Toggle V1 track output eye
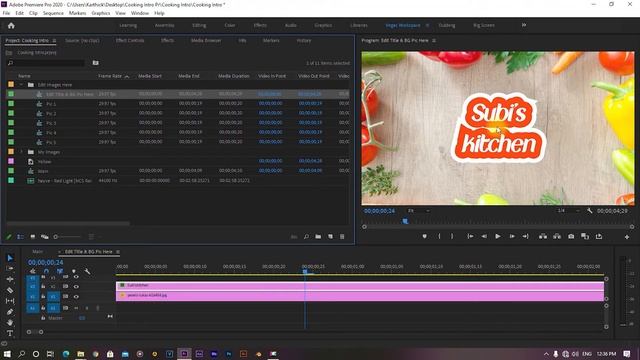640x360 pixels. (76, 297)
